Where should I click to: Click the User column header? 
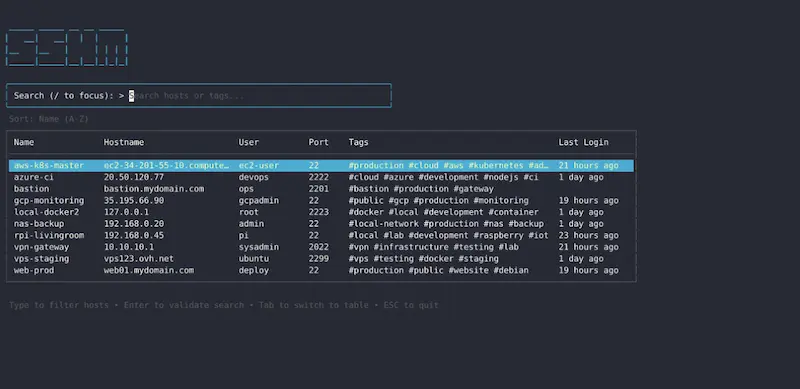point(248,142)
